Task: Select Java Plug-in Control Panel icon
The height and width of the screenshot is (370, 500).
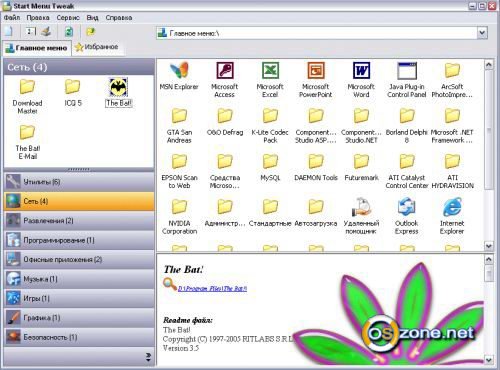Action: (x=407, y=70)
